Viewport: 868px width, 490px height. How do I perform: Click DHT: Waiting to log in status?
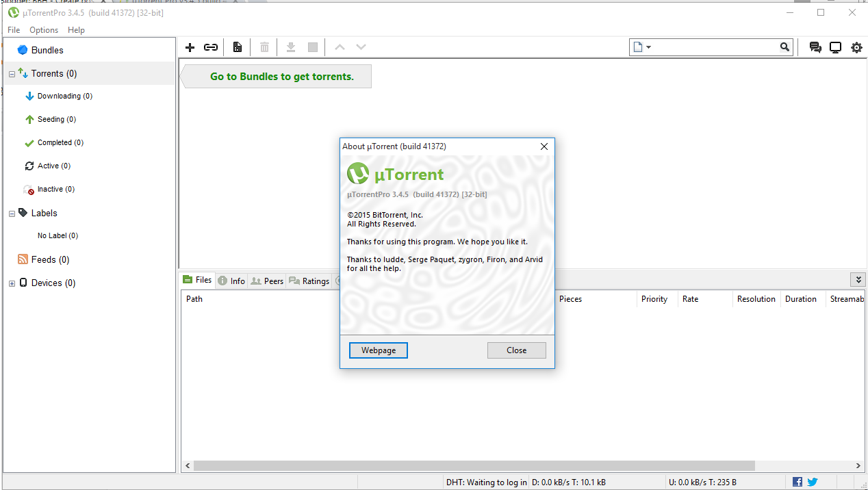click(486, 482)
